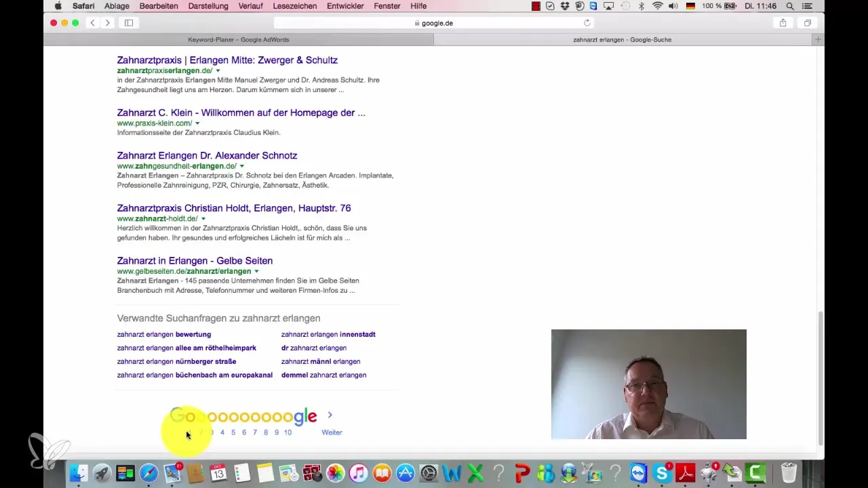Click the webcam video overlay

click(x=648, y=384)
